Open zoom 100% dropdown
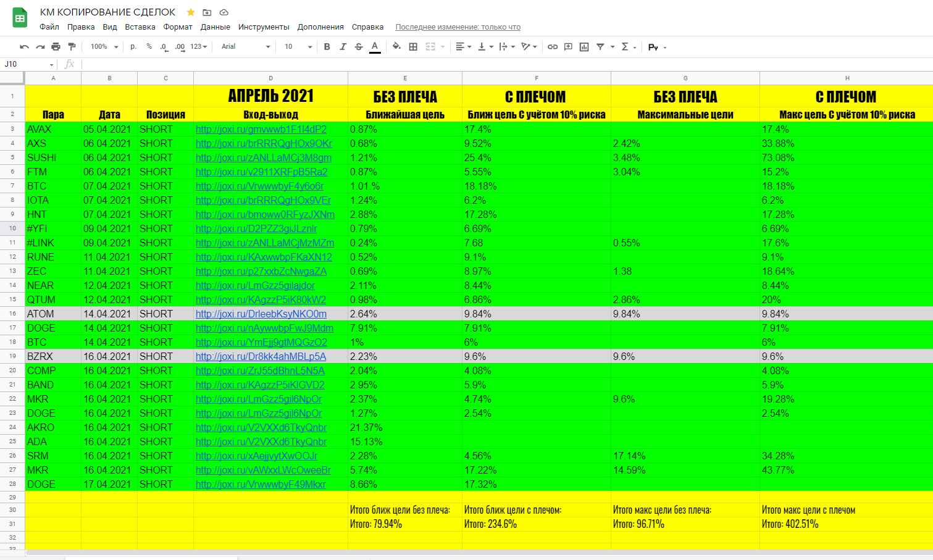The height and width of the screenshot is (560, 933). [x=104, y=47]
